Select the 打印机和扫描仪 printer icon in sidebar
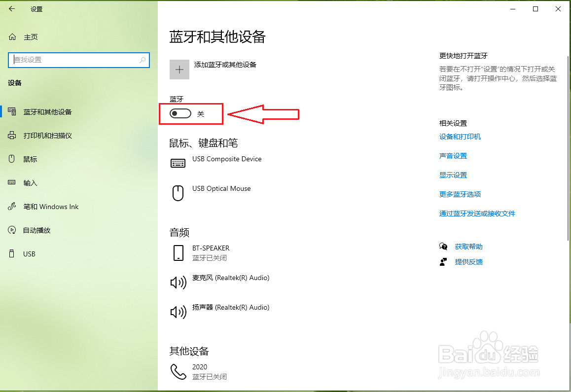This screenshot has height=392, width=571. point(12,135)
